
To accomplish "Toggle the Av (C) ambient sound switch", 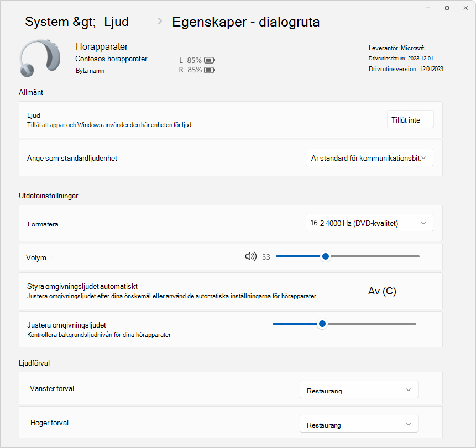I will (x=382, y=291).
